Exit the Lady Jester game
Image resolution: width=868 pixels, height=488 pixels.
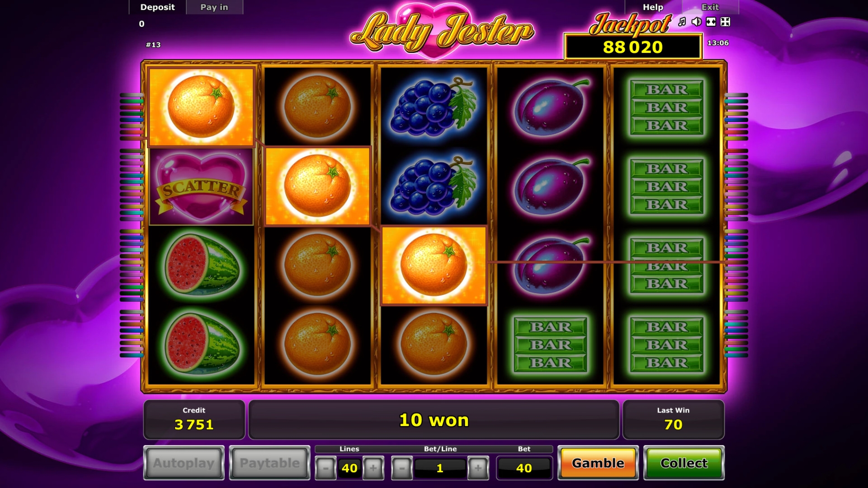click(710, 7)
